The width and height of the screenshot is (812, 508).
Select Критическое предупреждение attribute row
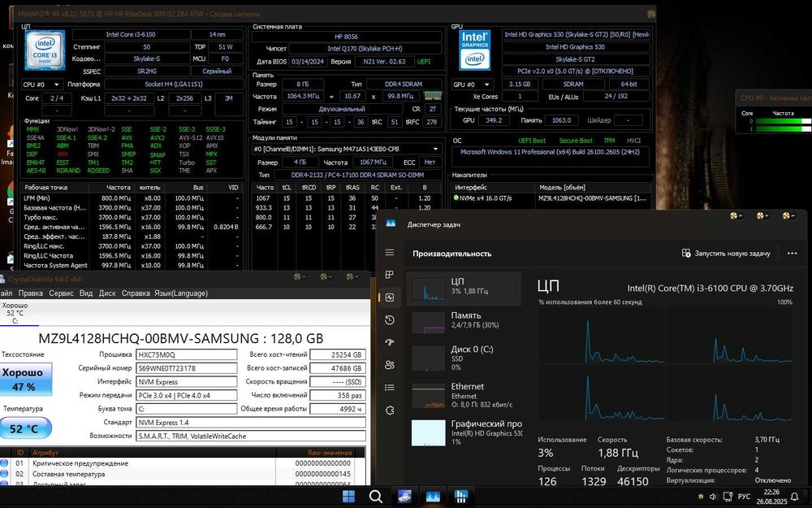coord(182,463)
